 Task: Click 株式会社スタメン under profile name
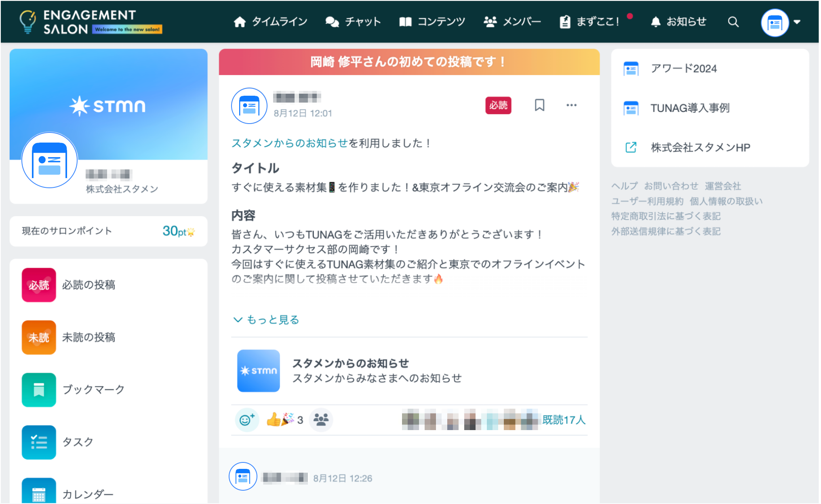[x=122, y=189]
